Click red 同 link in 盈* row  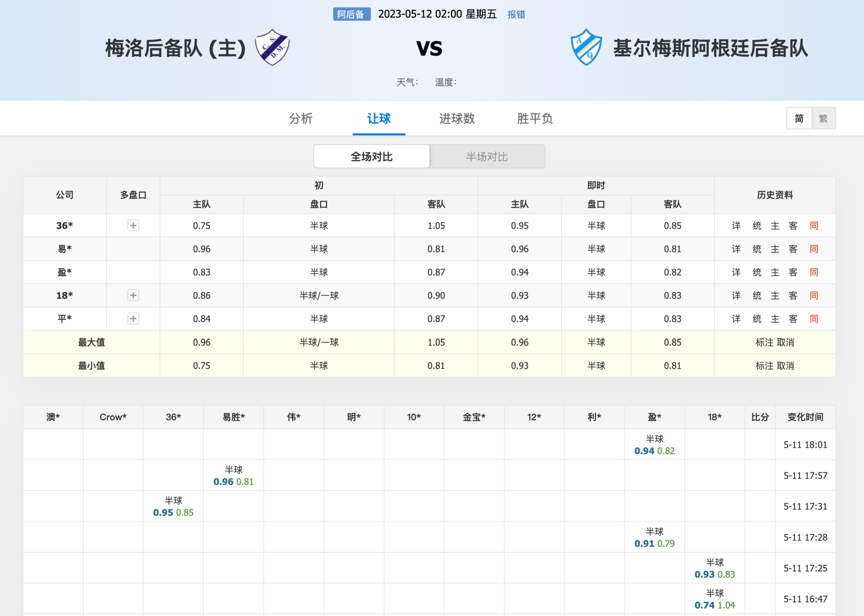tap(814, 272)
